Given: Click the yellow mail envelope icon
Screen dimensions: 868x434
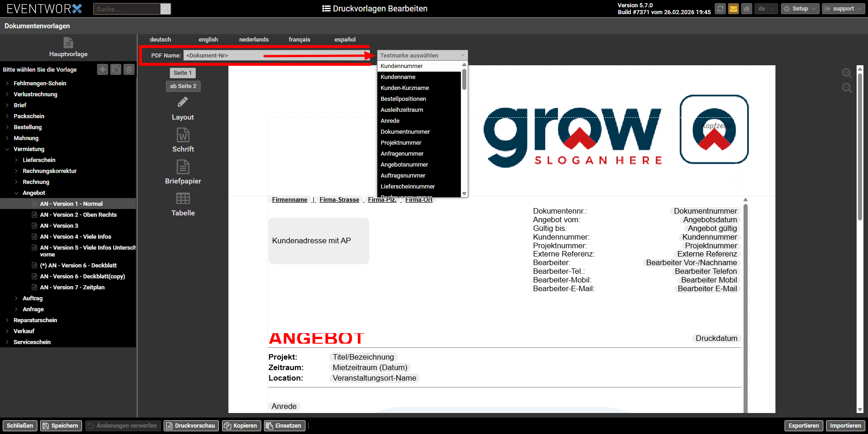Looking at the screenshot, I should point(733,9).
